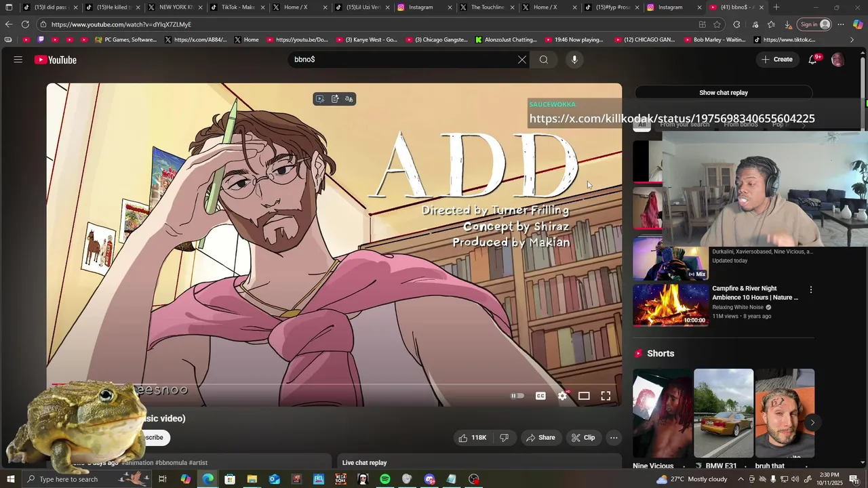The width and height of the screenshot is (868, 488).
Task: Open options for Campfire & River Night video
Action: click(x=810, y=290)
